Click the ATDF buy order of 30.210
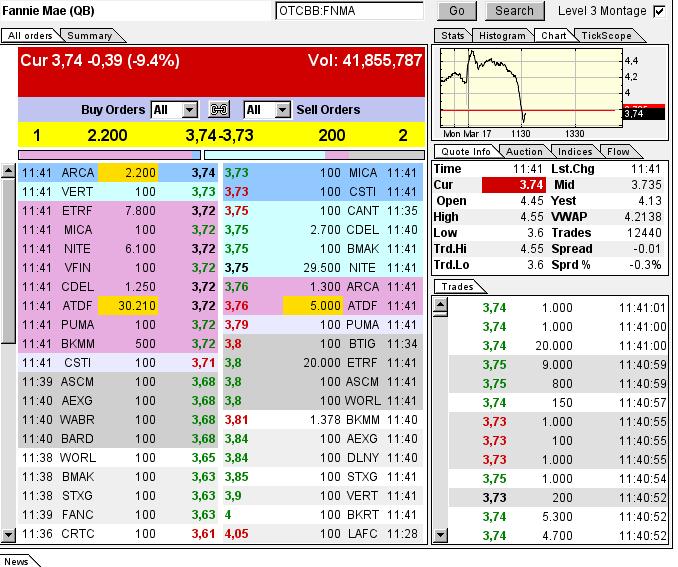678x567 pixels. click(x=118, y=306)
